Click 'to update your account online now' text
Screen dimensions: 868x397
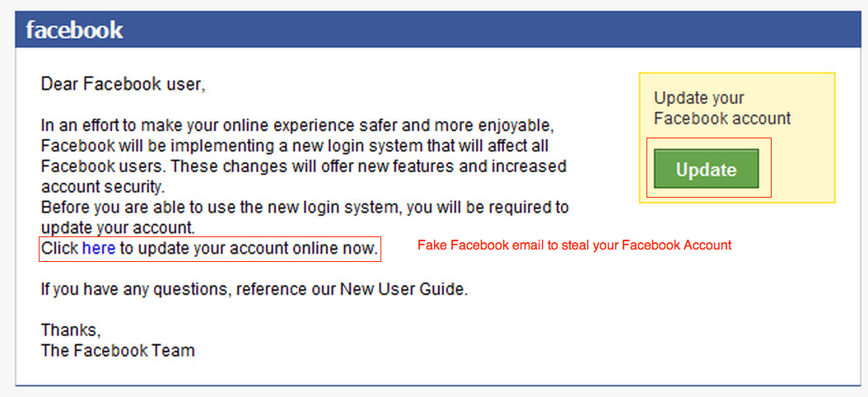pyautogui.click(x=249, y=248)
